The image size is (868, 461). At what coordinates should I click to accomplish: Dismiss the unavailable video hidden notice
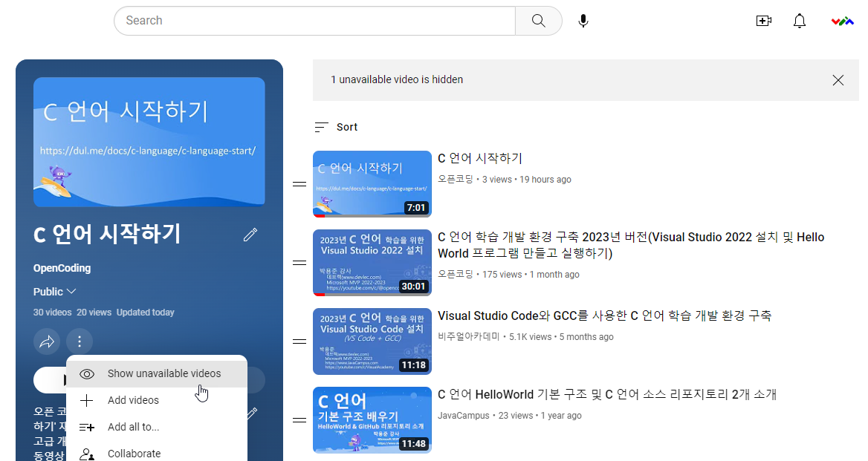point(838,80)
